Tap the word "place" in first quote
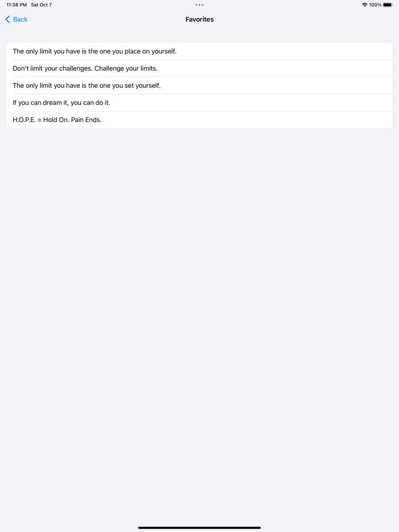Image resolution: width=399 pixels, height=532 pixels. (132, 52)
